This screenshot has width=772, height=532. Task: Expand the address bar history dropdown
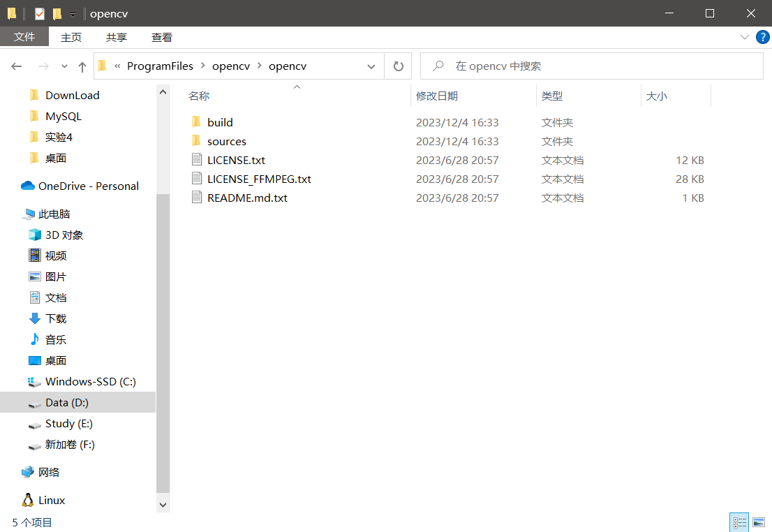pyautogui.click(x=371, y=66)
